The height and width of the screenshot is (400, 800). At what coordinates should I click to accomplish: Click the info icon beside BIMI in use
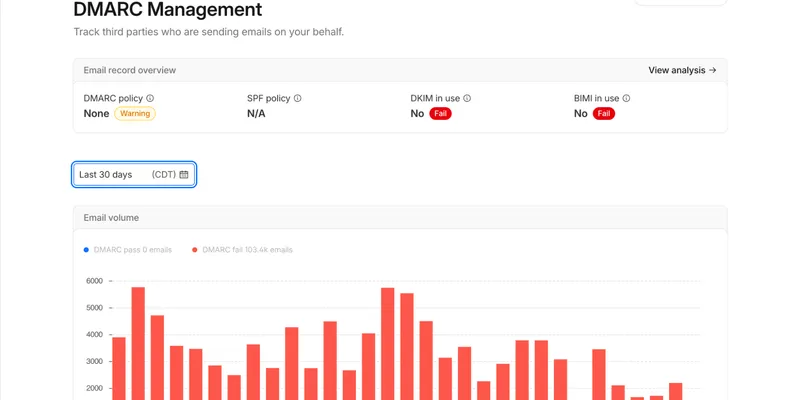coord(626,98)
